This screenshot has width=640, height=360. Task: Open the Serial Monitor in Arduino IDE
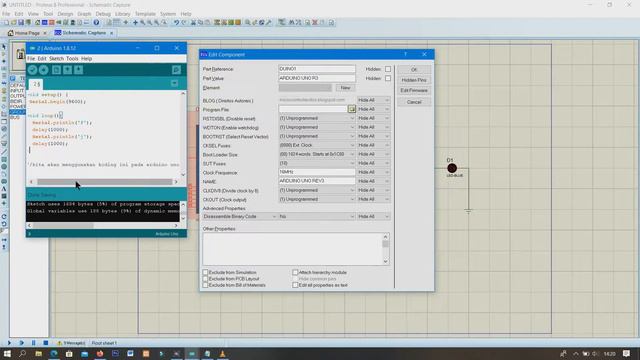coord(176,70)
